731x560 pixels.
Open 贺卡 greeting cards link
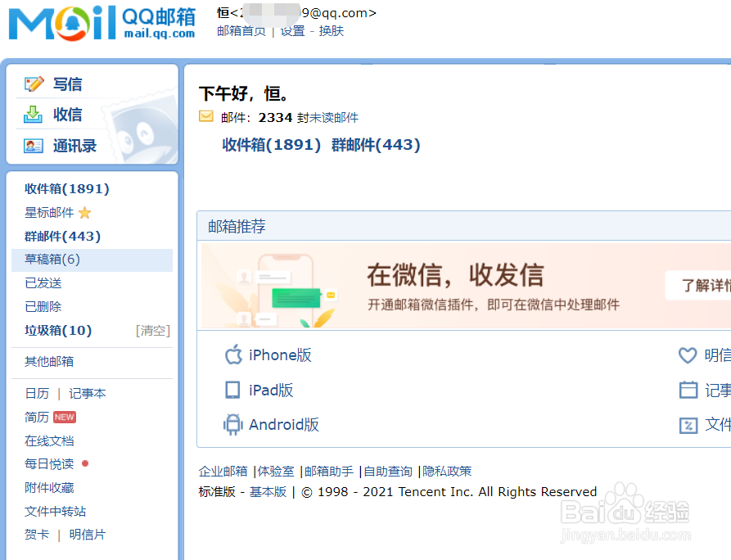click(37, 535)
